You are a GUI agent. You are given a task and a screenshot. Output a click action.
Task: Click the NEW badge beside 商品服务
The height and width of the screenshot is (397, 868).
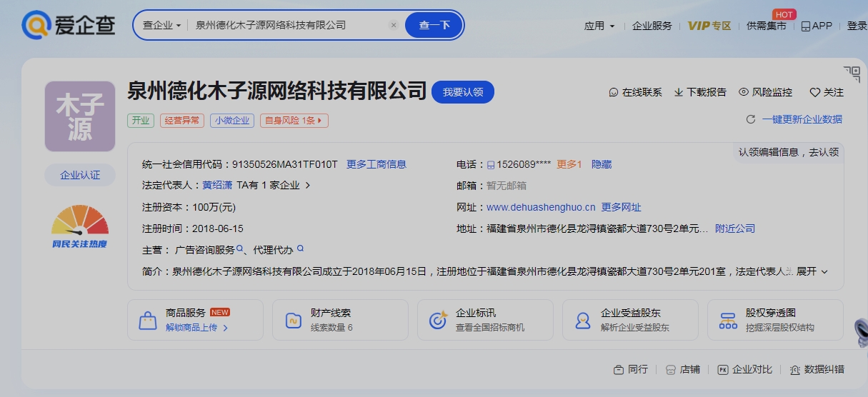pyautogui.click(x=220, y=313)
